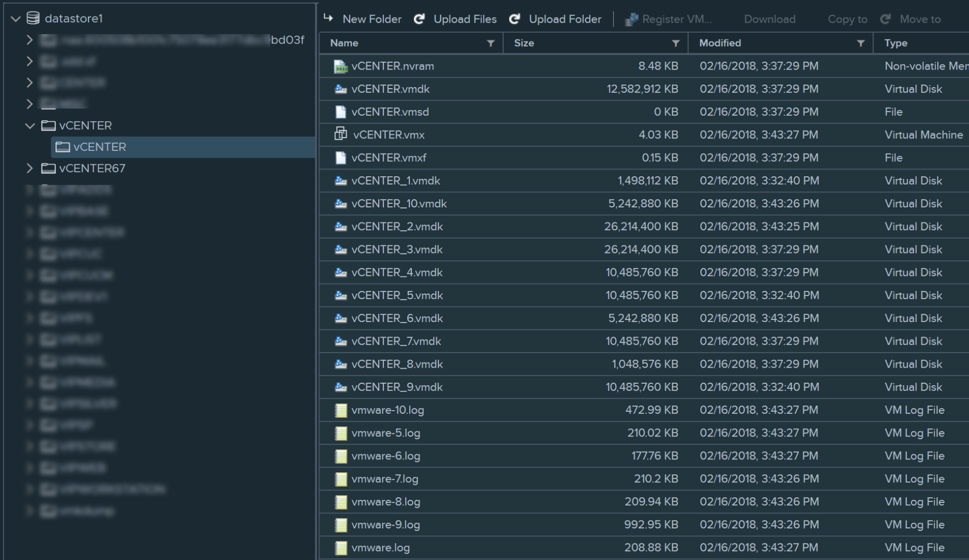
Task: Sort by the Name column header
Action: click(344, 43)
